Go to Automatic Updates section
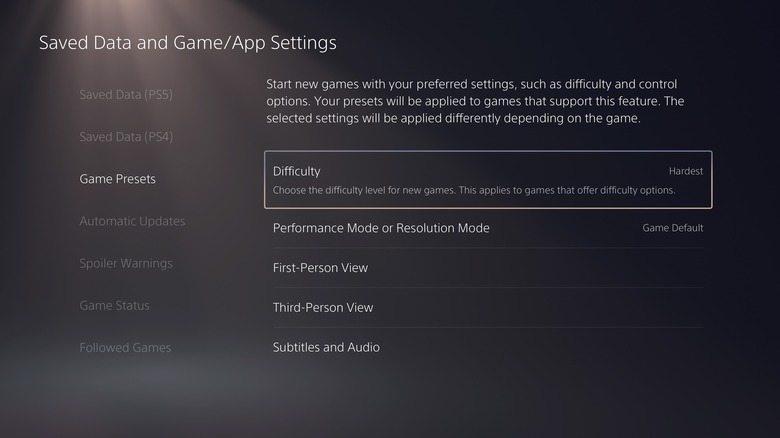 pyautogui.click(x=132, y=221)
